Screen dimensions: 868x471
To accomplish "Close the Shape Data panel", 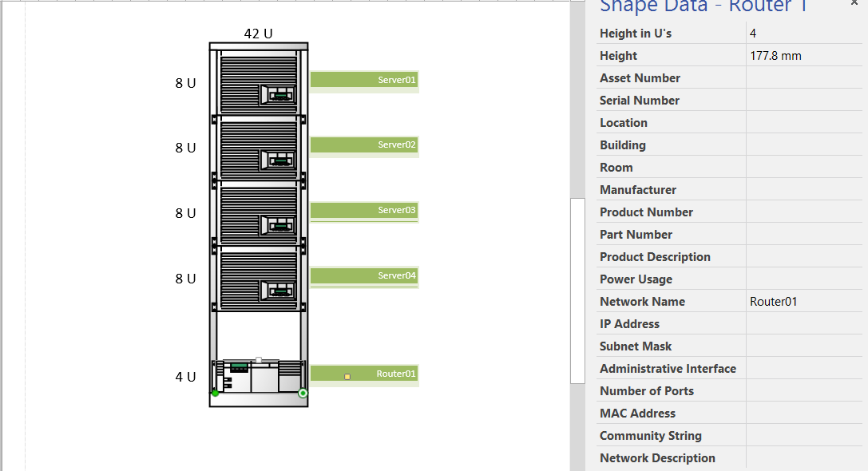I will point(854,4).
